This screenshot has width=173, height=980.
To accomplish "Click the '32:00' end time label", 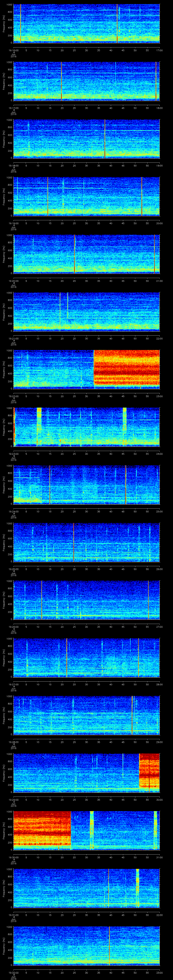I will (160, 915).
